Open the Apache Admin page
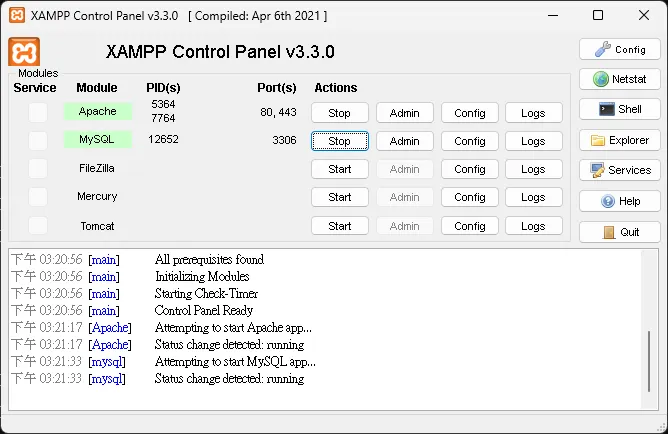Screen dimensions: 668x434 tap(405, 113)
